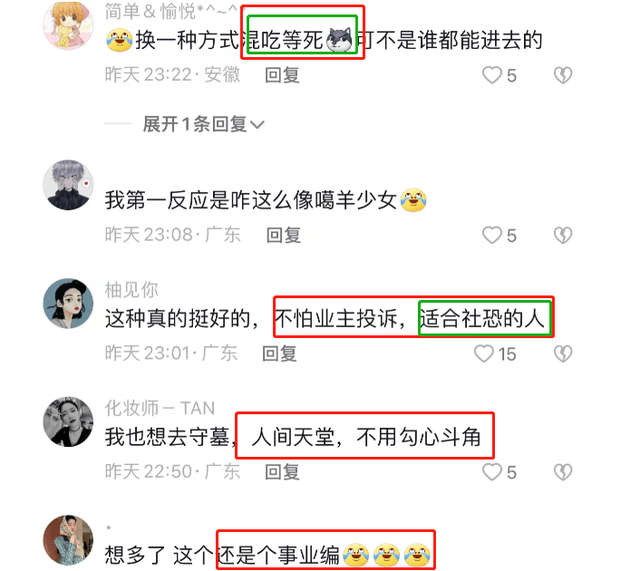The height and width of the screenshot is (571, 640).
Task: Reply to 化妆师－TAN's 22:50 comment
Action: [282, 472]
